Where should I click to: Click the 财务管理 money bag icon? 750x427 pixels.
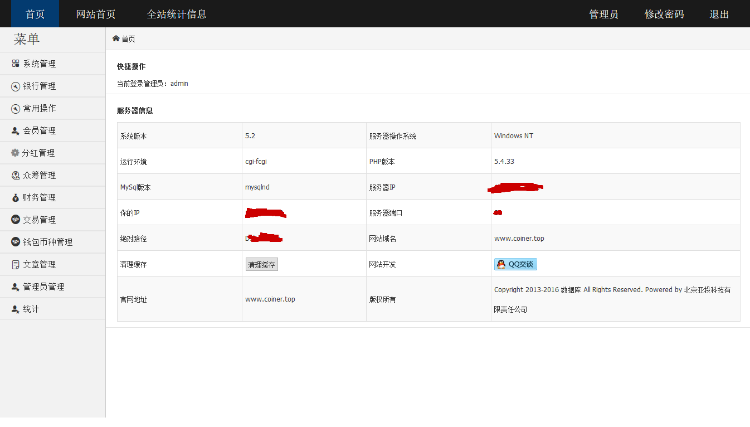(x=15, y=197)
